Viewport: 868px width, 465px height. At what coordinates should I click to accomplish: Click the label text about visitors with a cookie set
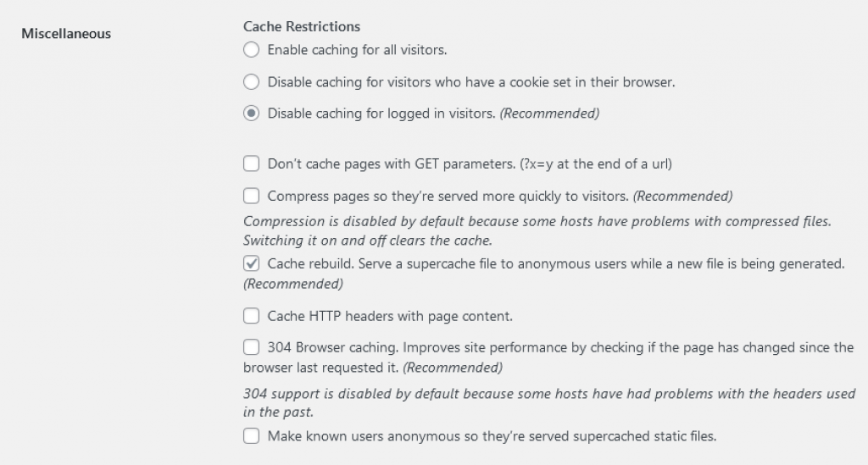click(x=471, y=82)
